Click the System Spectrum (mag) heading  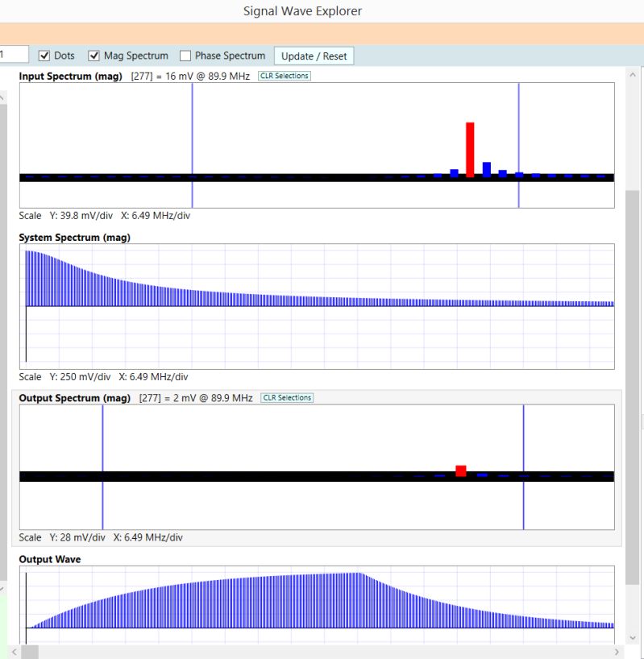pyautogui.click(x=75, y=238)
